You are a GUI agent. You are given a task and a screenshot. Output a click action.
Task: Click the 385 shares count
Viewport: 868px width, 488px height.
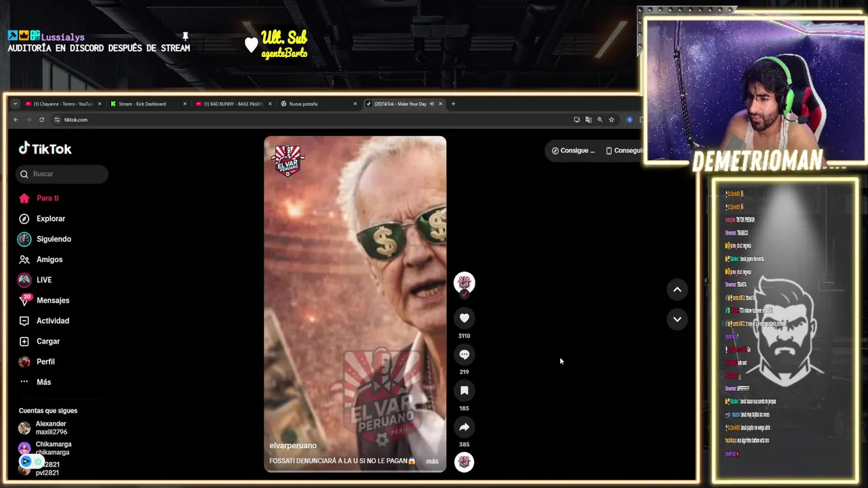click(464, 444)
